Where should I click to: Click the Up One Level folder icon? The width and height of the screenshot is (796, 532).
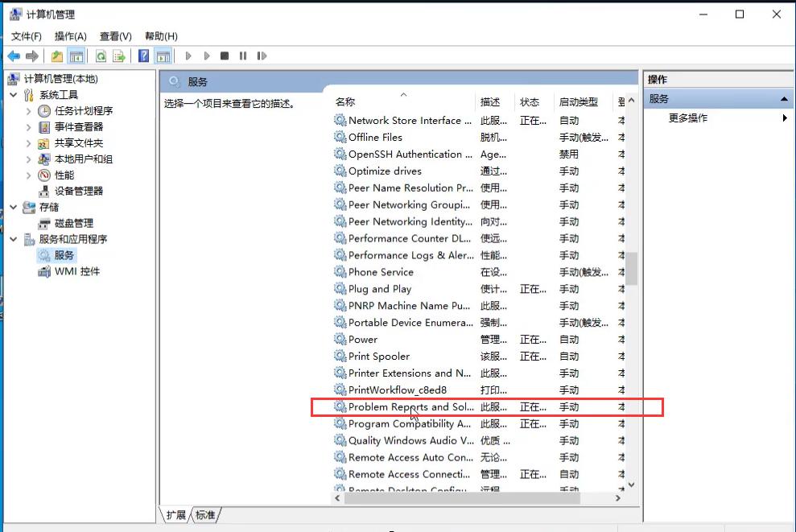point(57,56)
